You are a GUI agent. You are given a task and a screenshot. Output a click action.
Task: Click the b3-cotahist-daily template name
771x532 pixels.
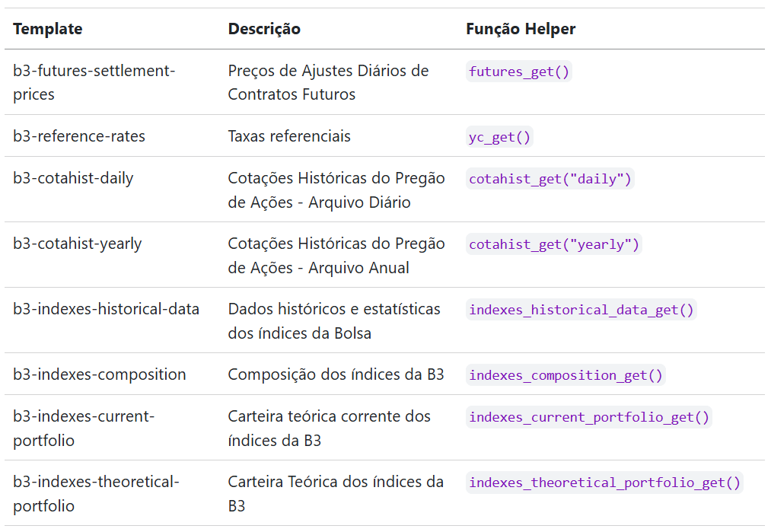pos(73,178)
